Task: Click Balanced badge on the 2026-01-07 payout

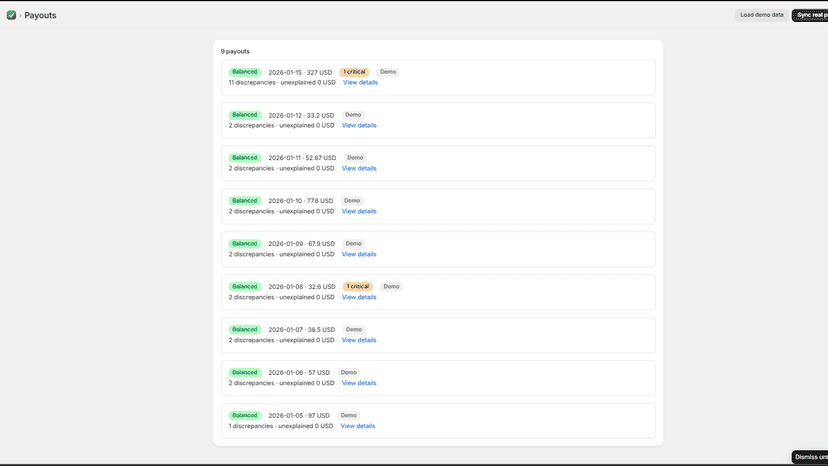Action: (x=244, y=329)
